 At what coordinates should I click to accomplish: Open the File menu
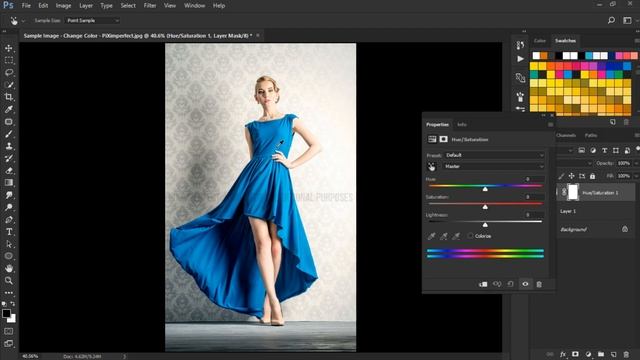26,6
